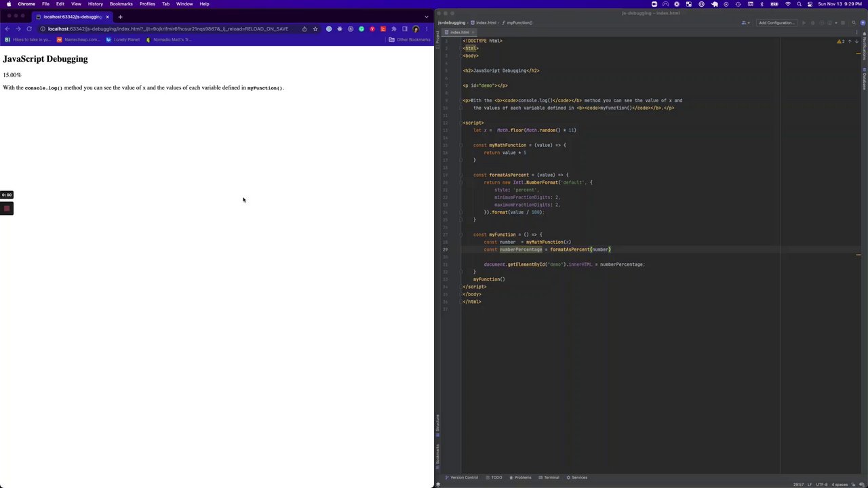Bookmark this page with the star icon

315,28
